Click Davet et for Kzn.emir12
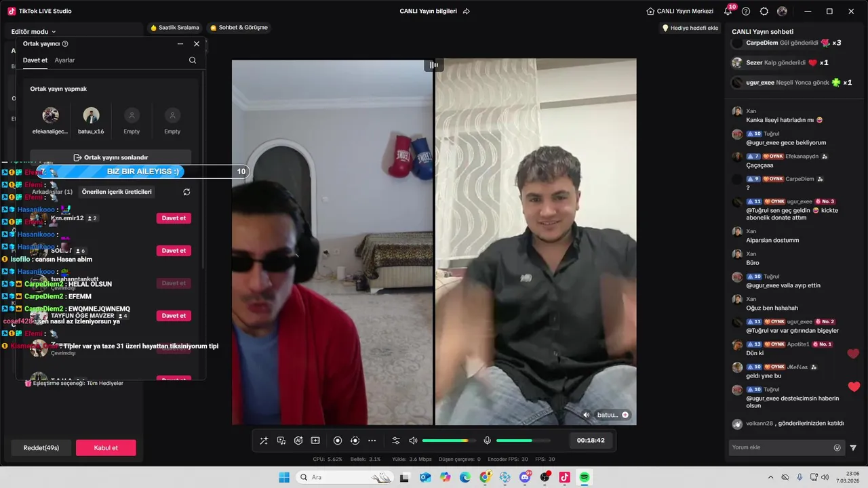The width and height of the screenshot is (868, 488). coord(174,218)
